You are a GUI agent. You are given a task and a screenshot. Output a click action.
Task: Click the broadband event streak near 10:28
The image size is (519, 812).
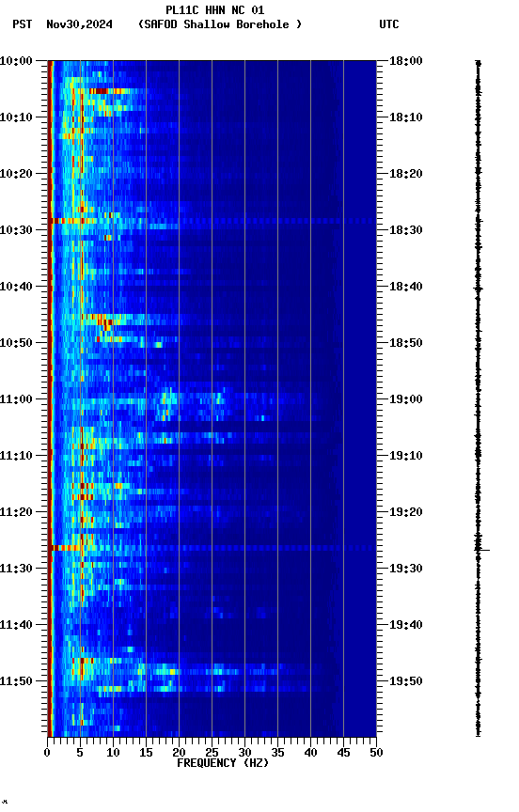coord(212,221)
